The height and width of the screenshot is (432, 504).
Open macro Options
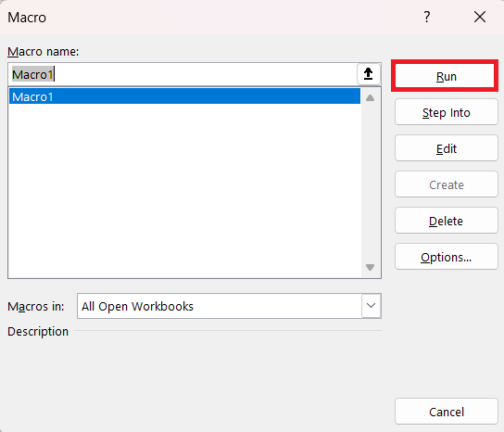tap(447, 257)
